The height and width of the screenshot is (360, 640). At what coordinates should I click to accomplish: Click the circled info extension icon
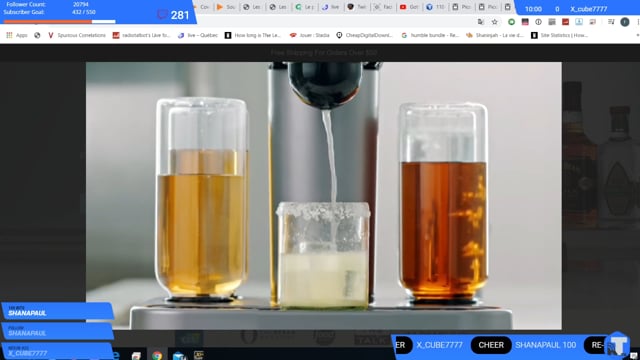pyautogui.click(x=538, y=22)
